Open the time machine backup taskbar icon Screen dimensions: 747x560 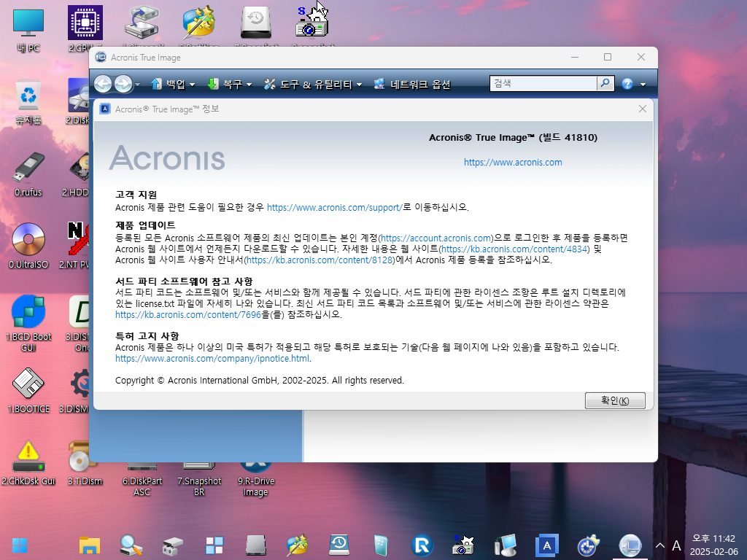pos(339,545)
